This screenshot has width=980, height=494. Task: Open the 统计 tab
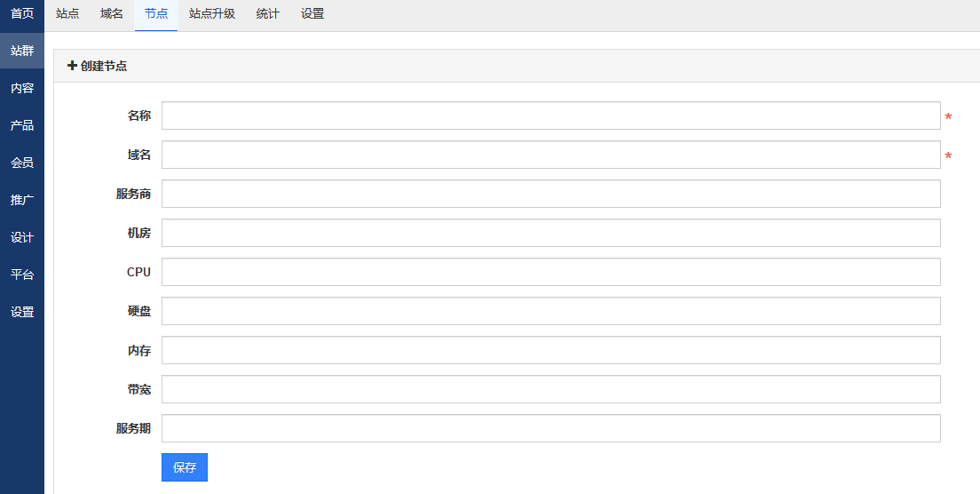click(x=267, y=13)
